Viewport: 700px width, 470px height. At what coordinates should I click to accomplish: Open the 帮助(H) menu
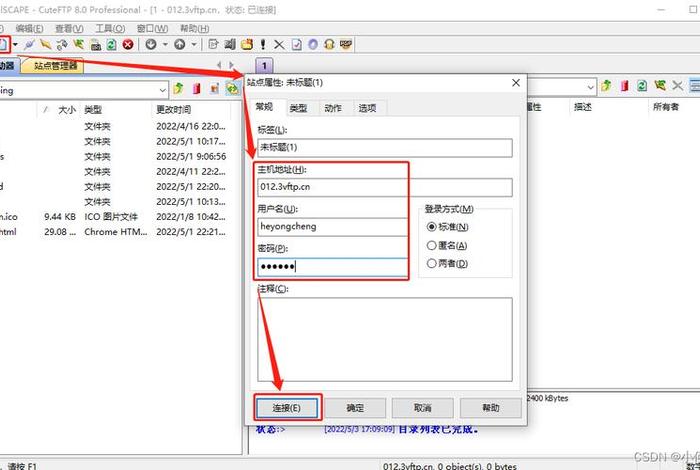(195, 29)
